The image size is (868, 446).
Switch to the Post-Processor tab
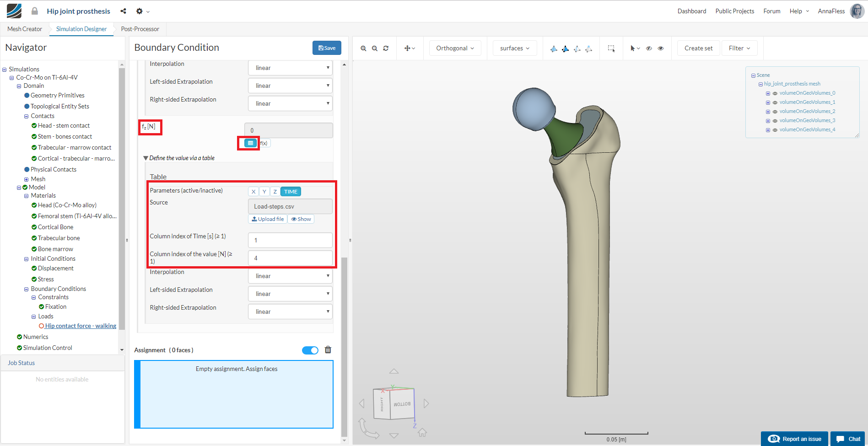pyautogui.click(x=140, y=29)
